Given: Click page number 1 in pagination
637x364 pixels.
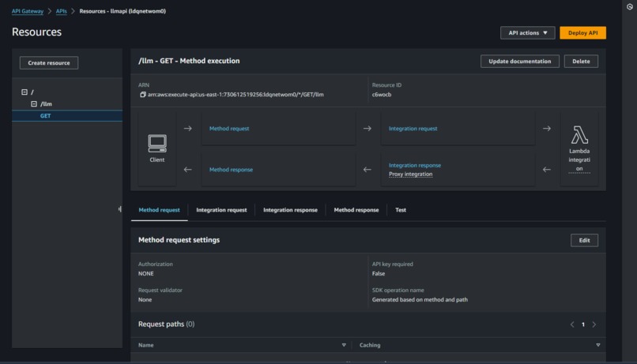Looking at the screenshot, I should 583,325.
